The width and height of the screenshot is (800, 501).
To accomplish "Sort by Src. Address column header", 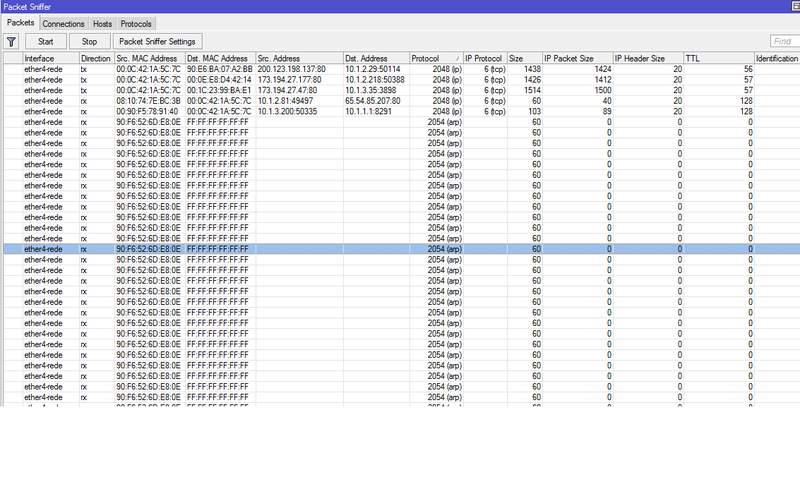I will pos(299,58).
